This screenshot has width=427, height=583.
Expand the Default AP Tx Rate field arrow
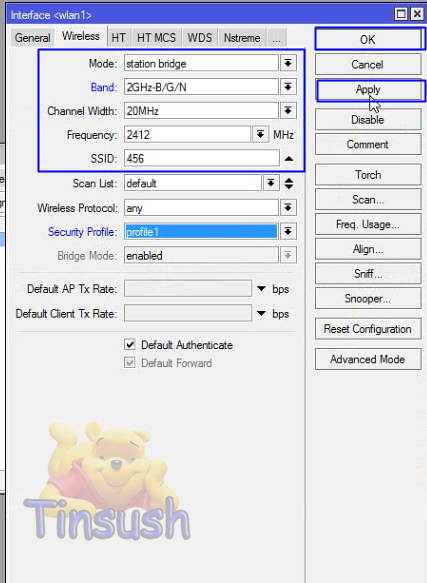(x=261, y=289)
